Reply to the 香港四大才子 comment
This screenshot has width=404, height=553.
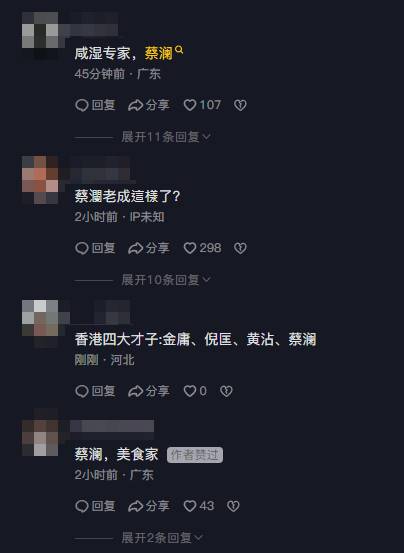pos(95,391)
